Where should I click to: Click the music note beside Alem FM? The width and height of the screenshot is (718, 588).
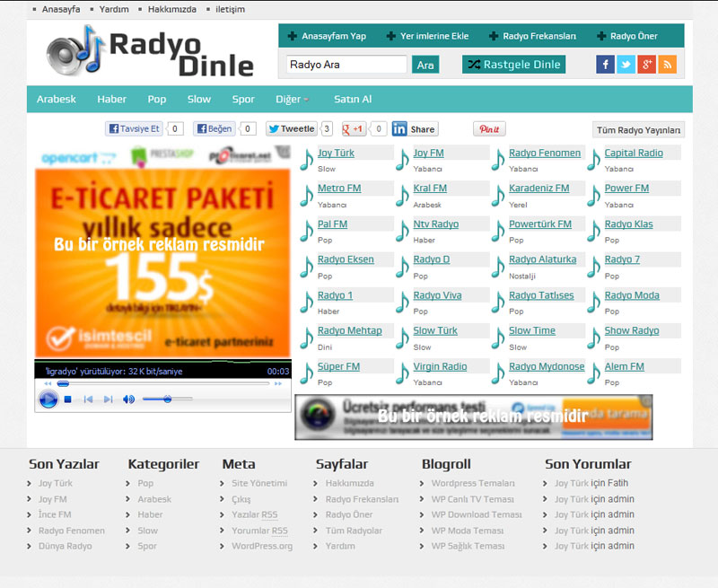click(593, 373)
